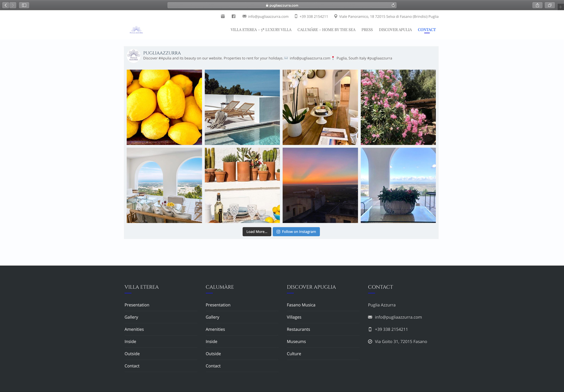Click the Safari back arrow

[x=6, y=5]
